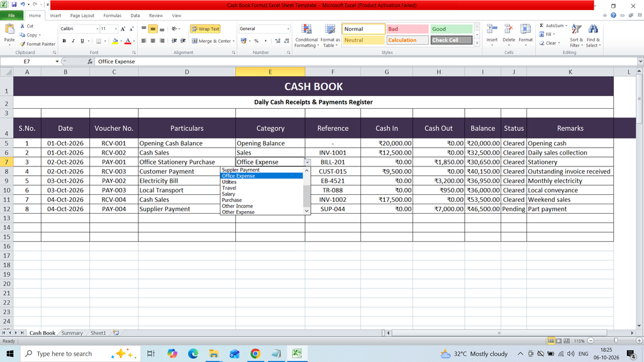Switch to the Page Layout tab

[x=82, y=16]
